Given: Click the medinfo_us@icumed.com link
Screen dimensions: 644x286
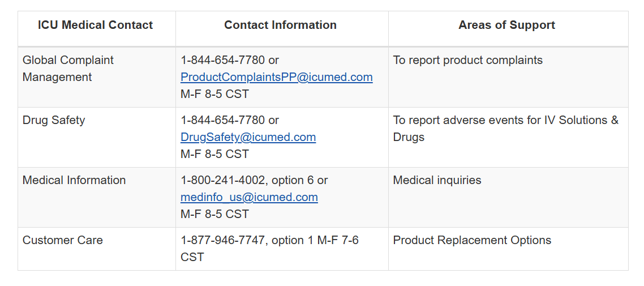Looking at the screenshot, I should pos(249,197).
